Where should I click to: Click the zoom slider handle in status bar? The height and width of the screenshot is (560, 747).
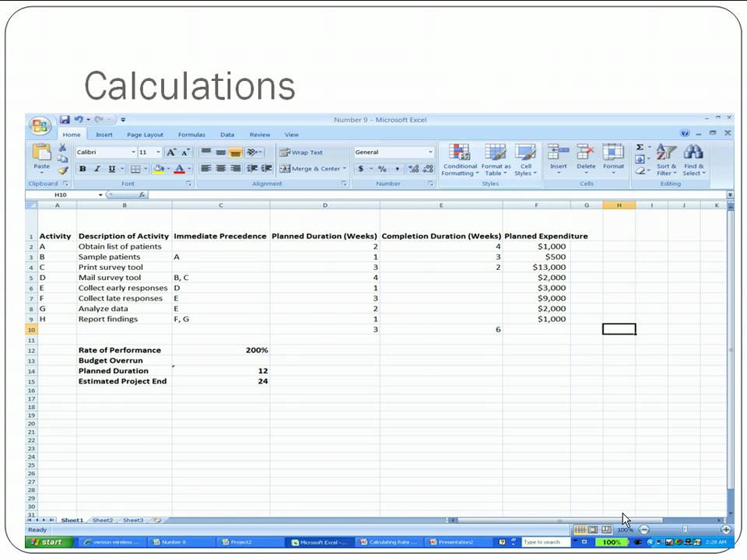(685, 530)
